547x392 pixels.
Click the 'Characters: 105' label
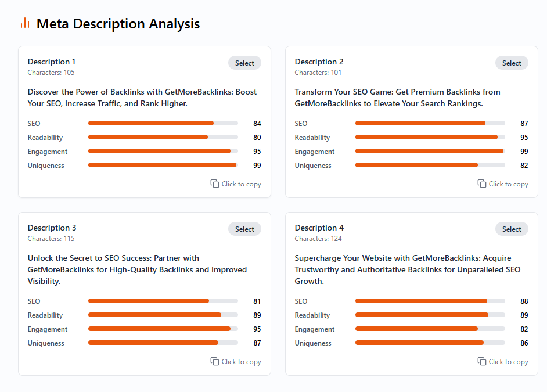(x=51, y=73)
